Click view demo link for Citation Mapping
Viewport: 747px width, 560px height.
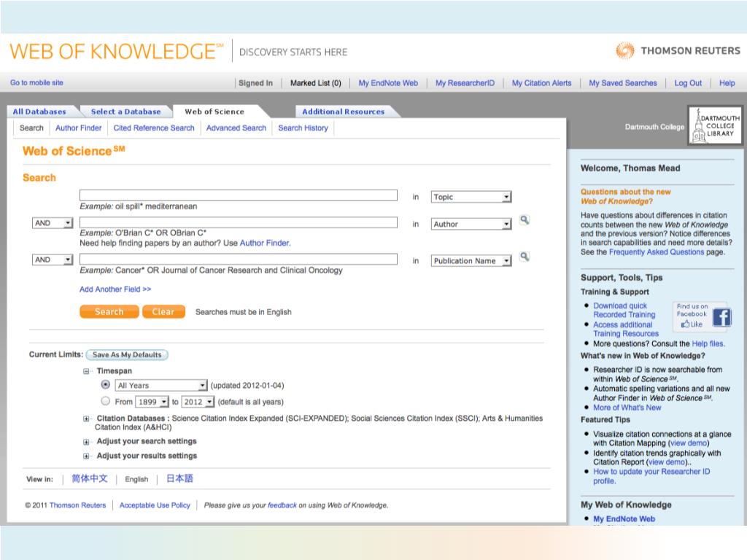pos(689,443)
